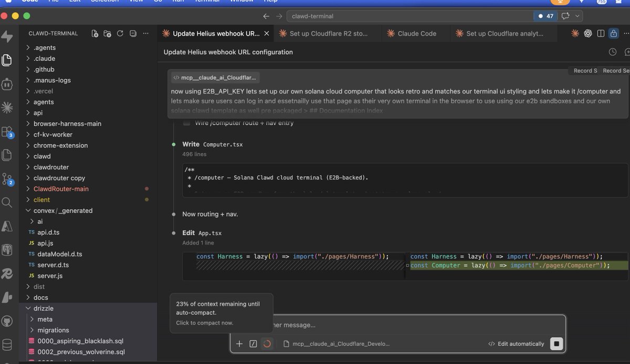Click the lightning bolt icon in activity bar
This screenshot has height=364, width=630.
7,36
